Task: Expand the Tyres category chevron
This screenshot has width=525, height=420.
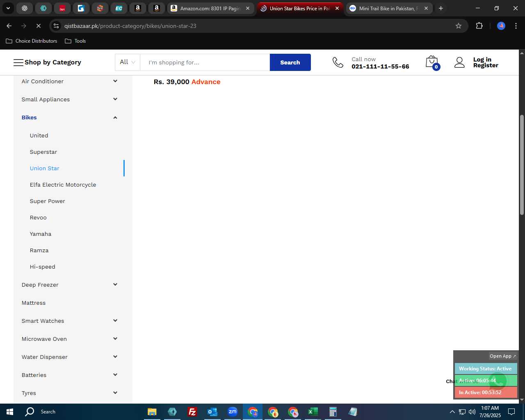Action: click(115, 393)
